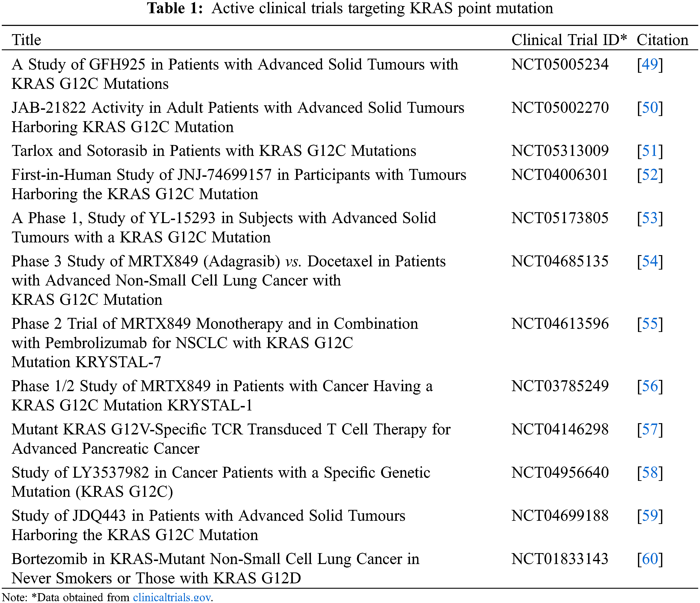This screenshot has width=700, height=603.
Task: Open citation 55 for KRYSTAL-7 trial
Action: 650,324
